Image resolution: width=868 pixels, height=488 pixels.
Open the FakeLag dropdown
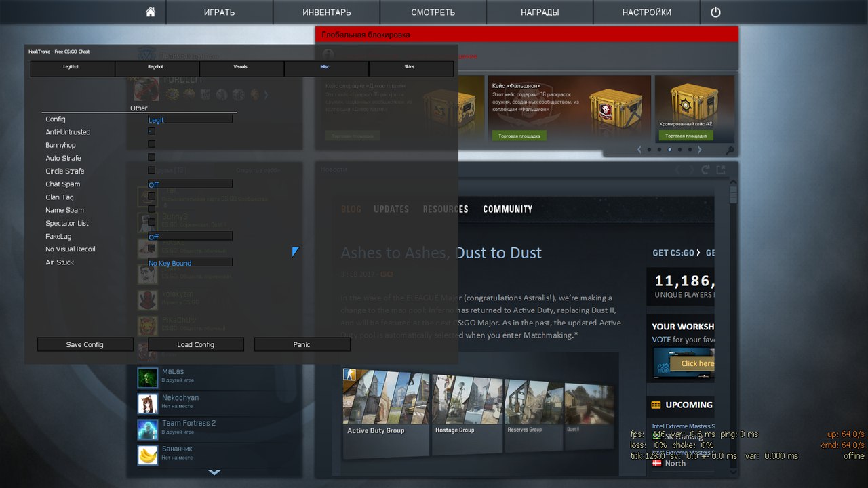[x=190, y=237]
